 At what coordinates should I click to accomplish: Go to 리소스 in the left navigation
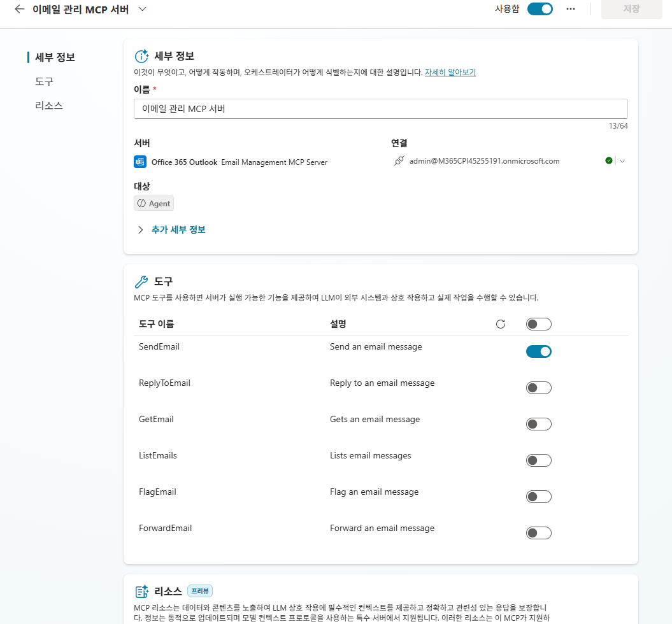coord(49,106)
